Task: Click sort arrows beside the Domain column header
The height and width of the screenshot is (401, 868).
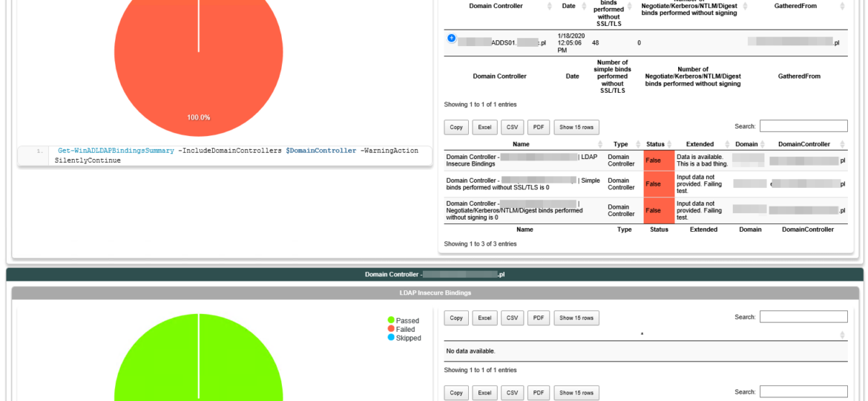Action: (x=761, y=144)
